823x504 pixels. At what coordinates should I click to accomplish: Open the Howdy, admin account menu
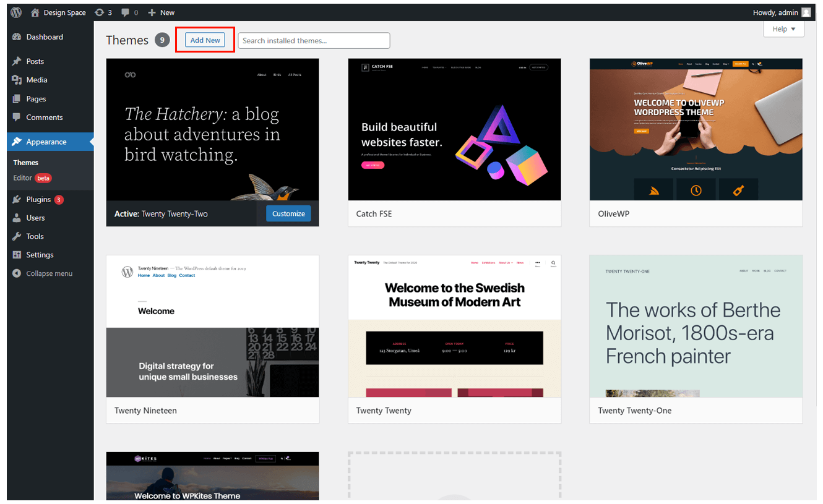point(782,12)
